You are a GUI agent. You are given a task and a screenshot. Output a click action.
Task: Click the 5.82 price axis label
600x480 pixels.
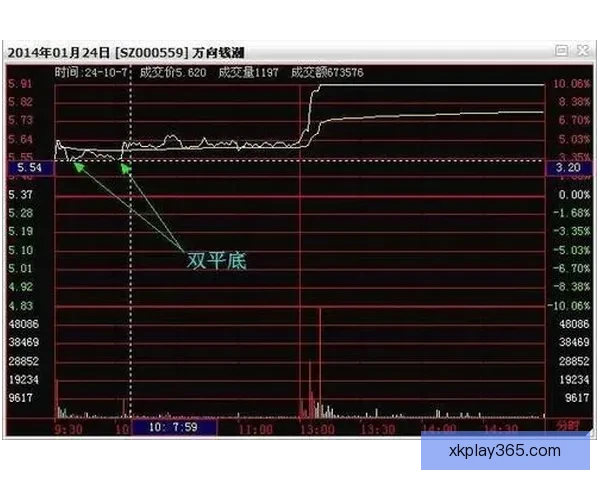click(20, 102)
